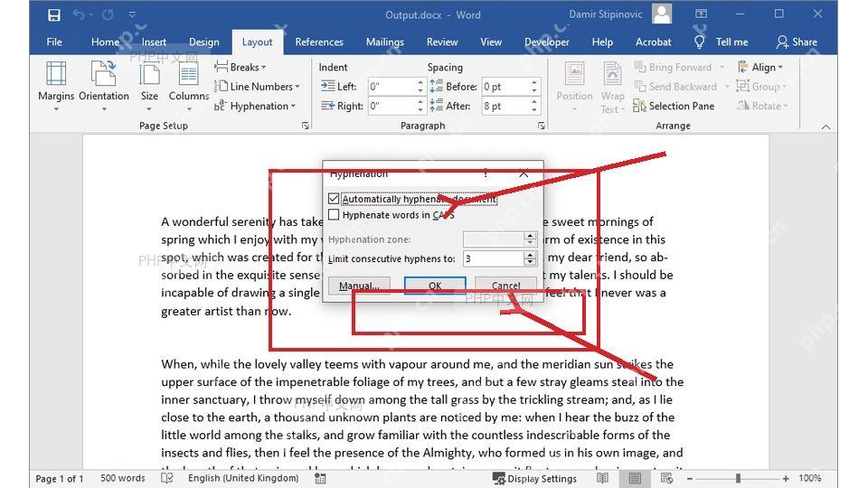Adjust the Indent Right spinner arrows
This screenshot has height=488, width=868.
(x=420, y=106)
